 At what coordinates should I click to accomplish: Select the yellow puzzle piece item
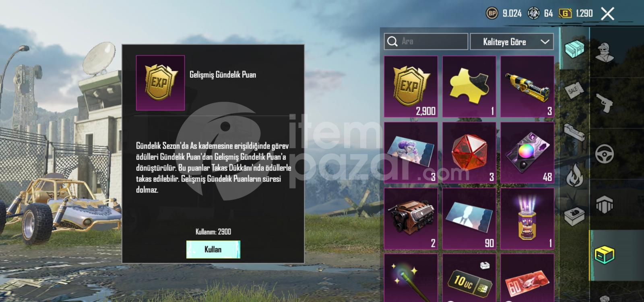tap(469, 87)
